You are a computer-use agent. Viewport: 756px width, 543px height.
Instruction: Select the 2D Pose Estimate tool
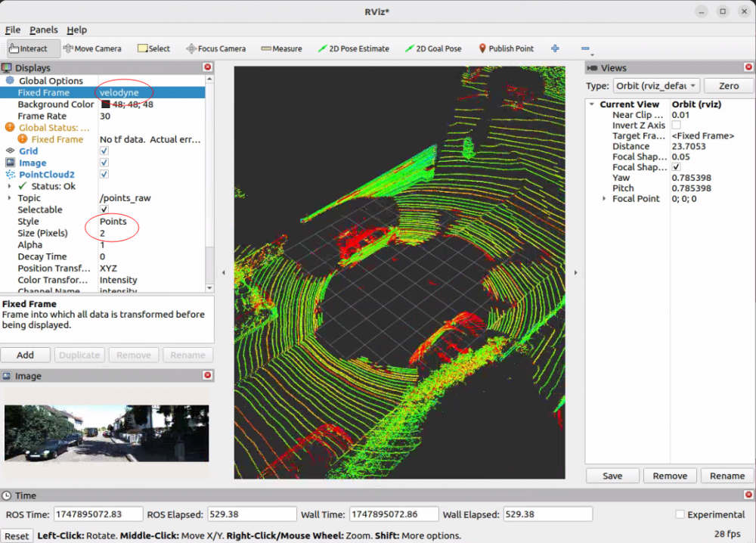(352, 48)
